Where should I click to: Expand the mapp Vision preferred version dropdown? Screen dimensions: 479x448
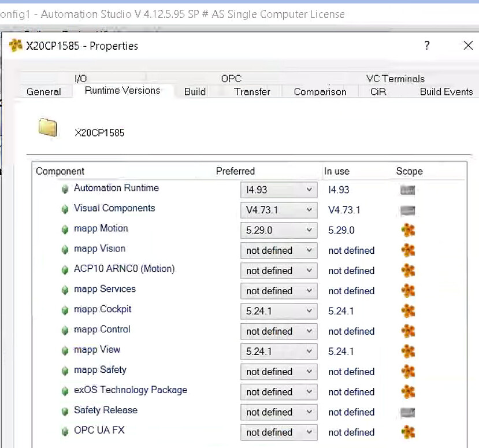(x=279, y=250)
